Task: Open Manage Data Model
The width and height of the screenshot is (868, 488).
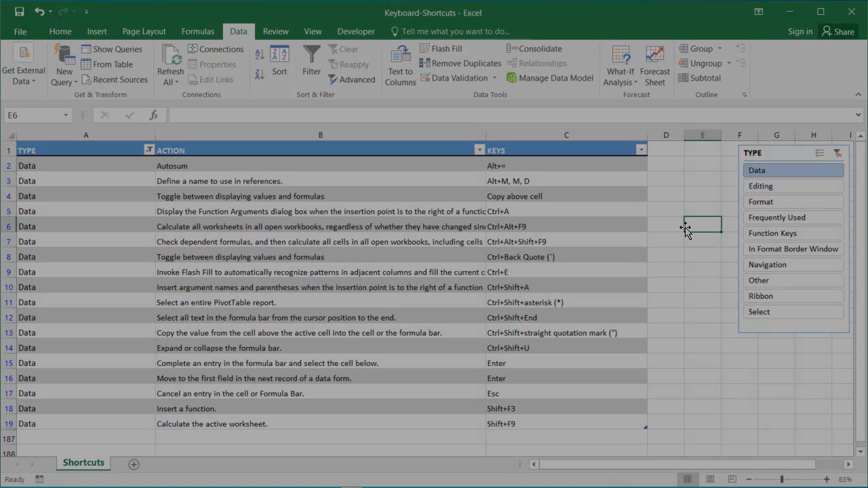Action: (x=550, y=78)
